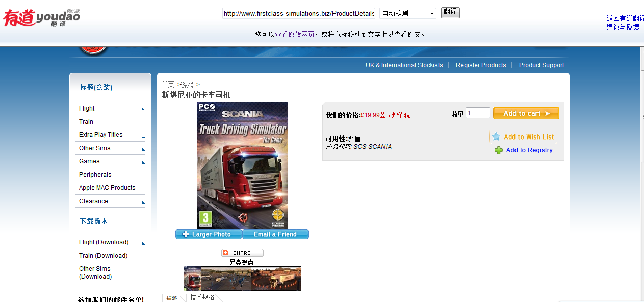Click the arrow icon beside Games
This screenshot has height=302, width=644.
coord(143,162)
